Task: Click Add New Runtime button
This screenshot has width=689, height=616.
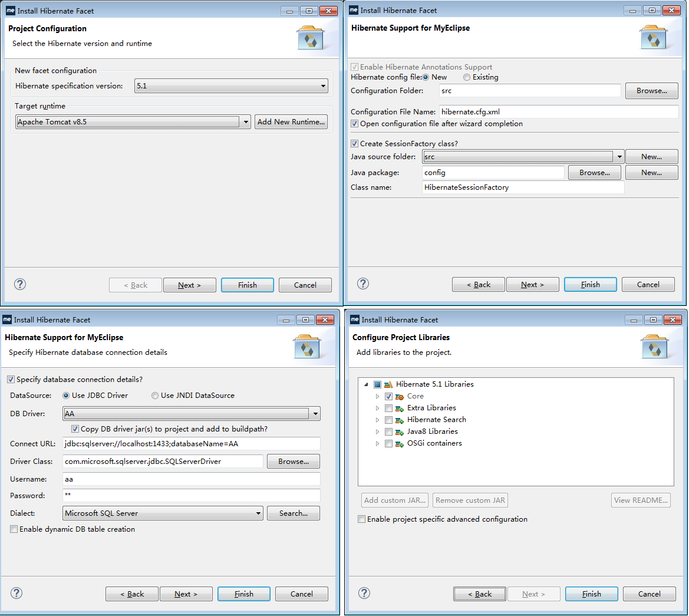Action: (x=291, y=122)
